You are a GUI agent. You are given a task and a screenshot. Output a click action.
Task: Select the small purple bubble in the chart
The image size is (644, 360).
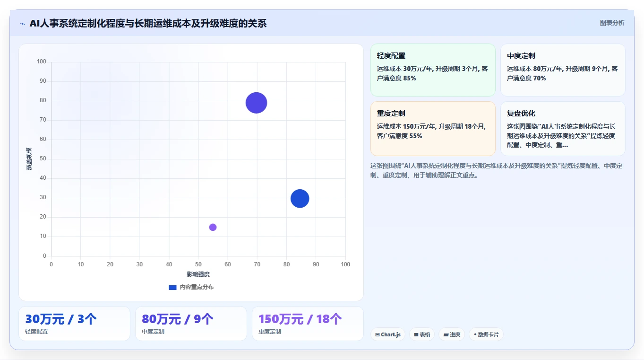click(x=213, y=227)
